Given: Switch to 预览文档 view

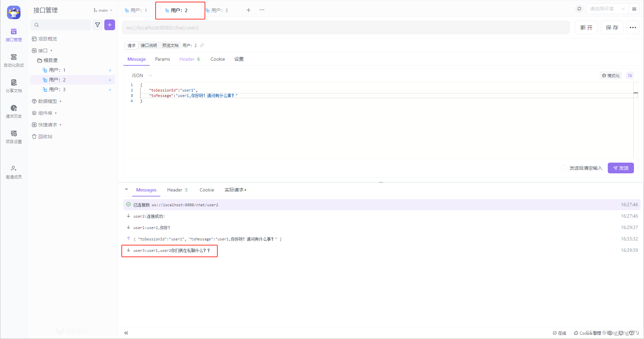Looking at the screenshot, I should pyautogui.click(x=170, y=45).
